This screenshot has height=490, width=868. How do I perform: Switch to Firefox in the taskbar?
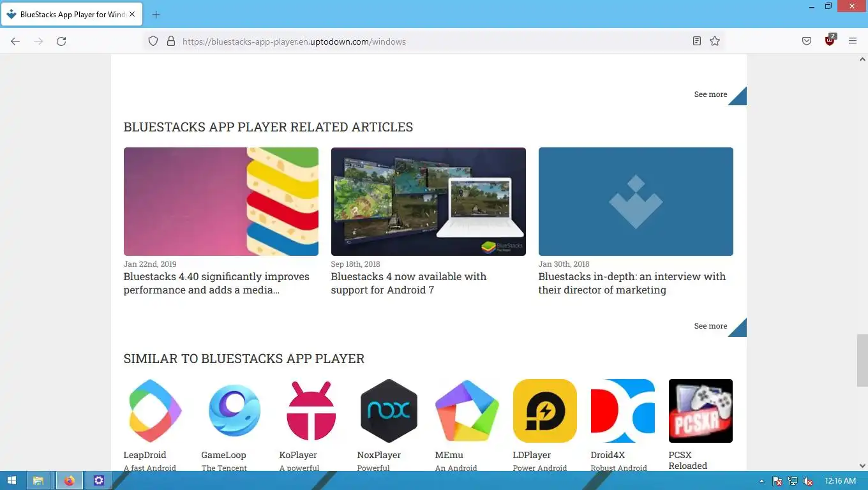click(69, 481)
